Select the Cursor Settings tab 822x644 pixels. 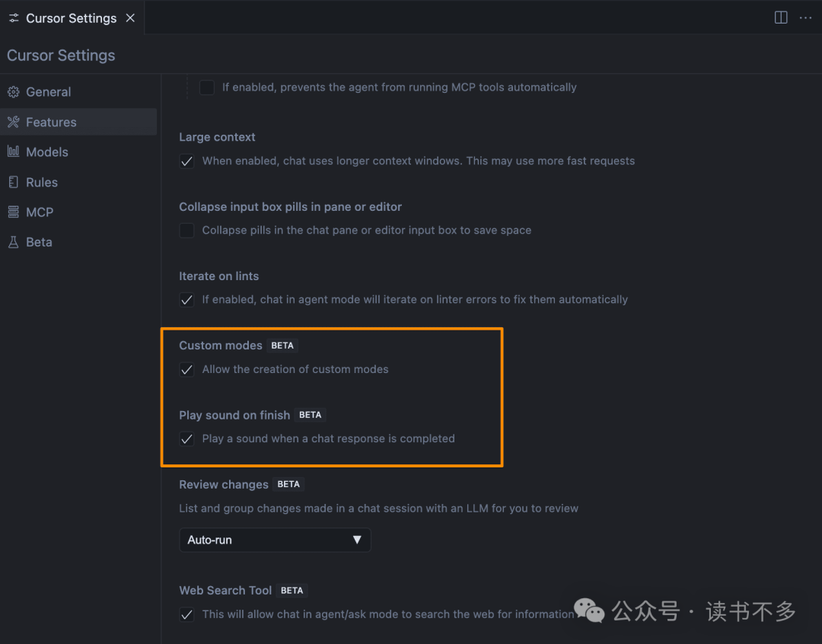click(x=70, y=18)
